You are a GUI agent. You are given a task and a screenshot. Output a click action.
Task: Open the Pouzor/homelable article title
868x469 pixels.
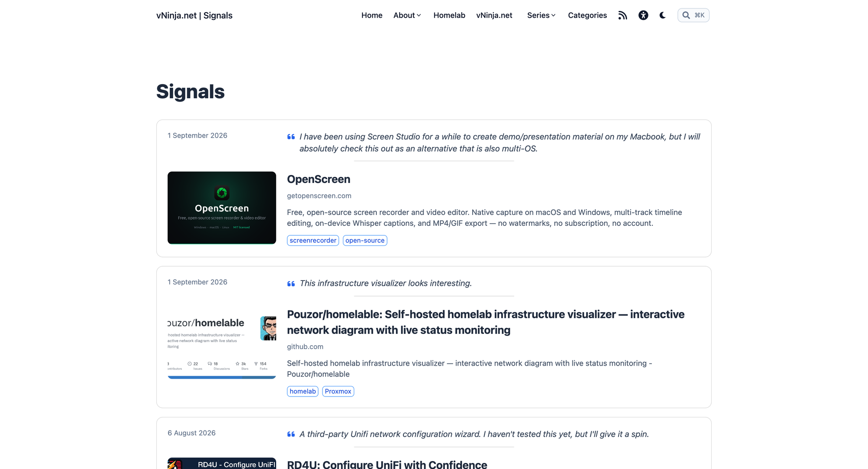click(486, 322)
